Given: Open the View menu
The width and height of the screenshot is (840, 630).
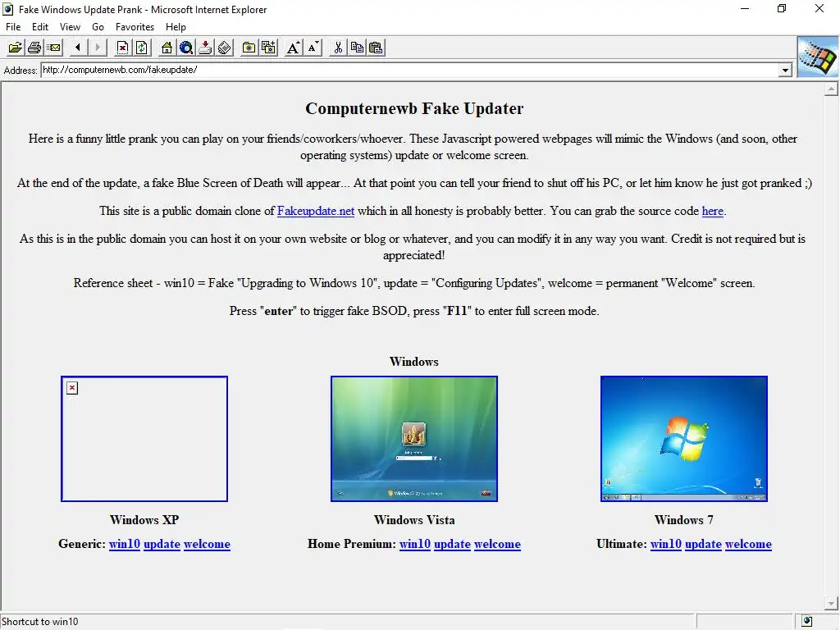Looking at the screenshot, I should coord(71,27).
